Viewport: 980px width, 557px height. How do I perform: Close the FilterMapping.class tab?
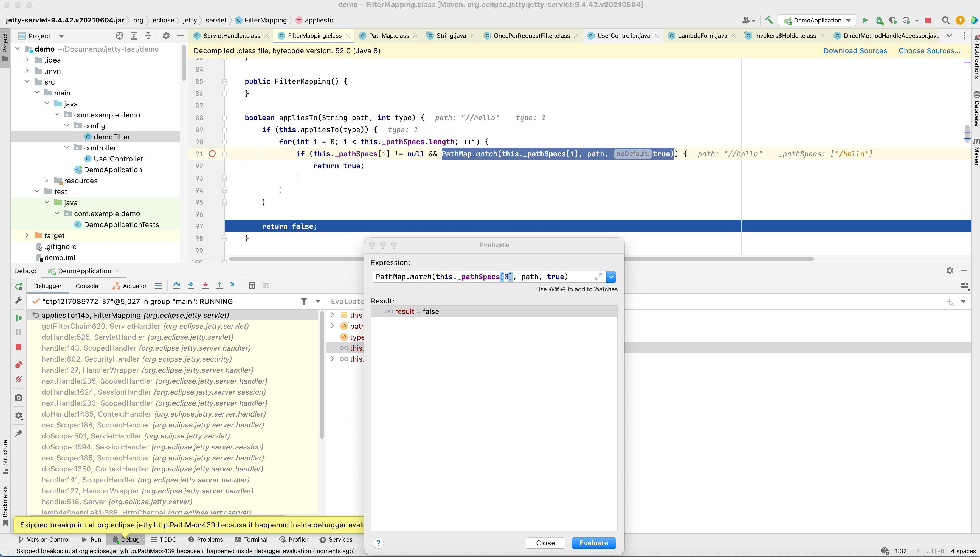(348, 36)
